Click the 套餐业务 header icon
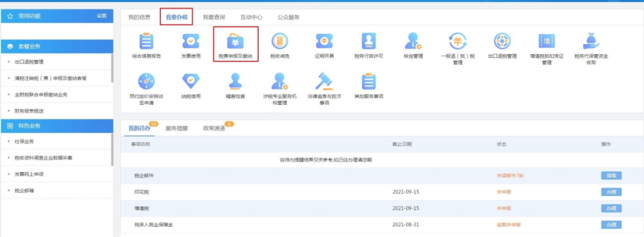The image size is (644, 237). coord(10,46)
